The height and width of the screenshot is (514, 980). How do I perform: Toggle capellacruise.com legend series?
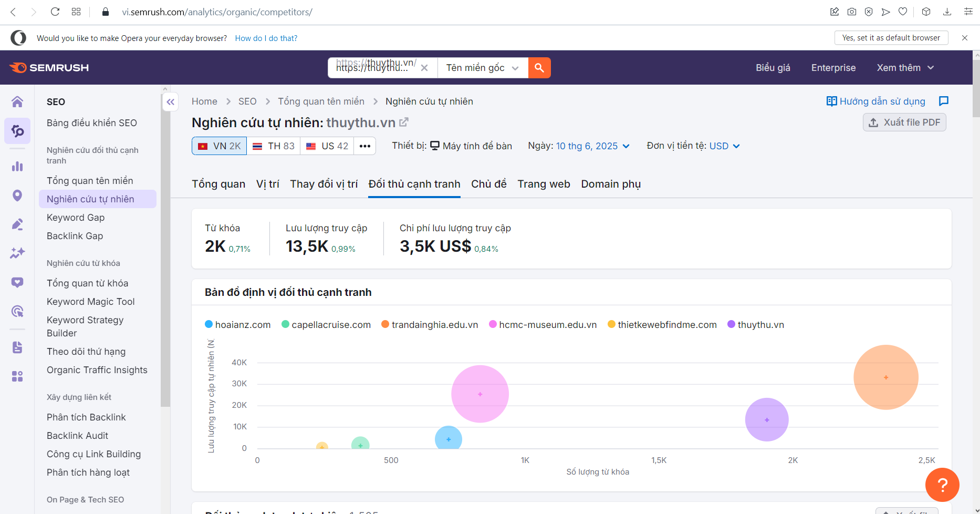[x=326, y=325]
